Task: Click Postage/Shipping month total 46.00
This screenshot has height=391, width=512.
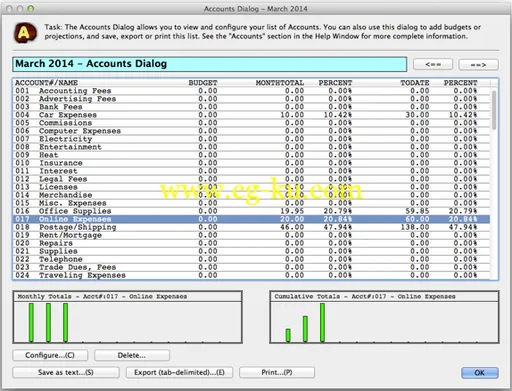Action: (292, 227)
